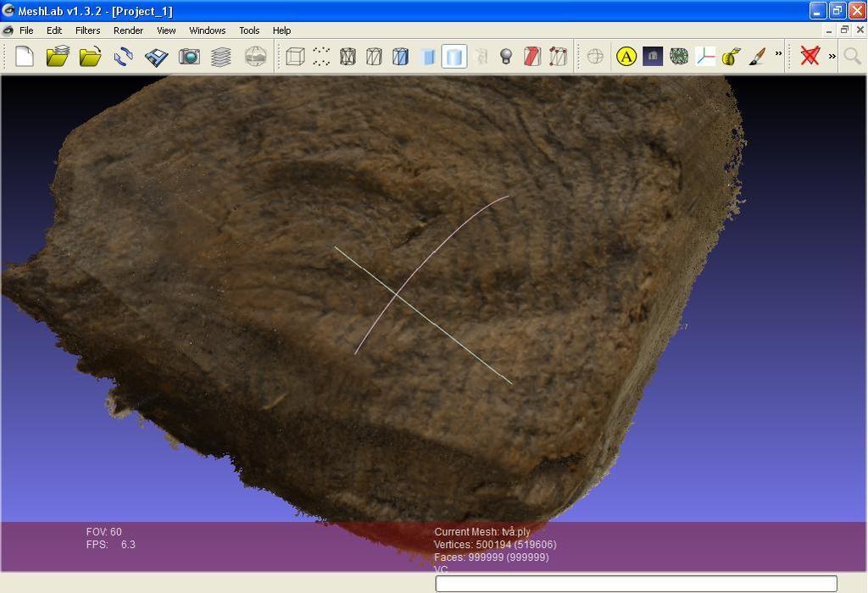The height and width of the screenshot is (593, 868).
Task: Minimize the MeshLab application window
Action: coord(818,10)
